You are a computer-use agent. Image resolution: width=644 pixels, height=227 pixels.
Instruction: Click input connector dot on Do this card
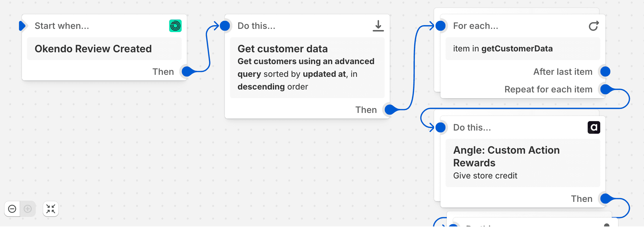[225, 25]
